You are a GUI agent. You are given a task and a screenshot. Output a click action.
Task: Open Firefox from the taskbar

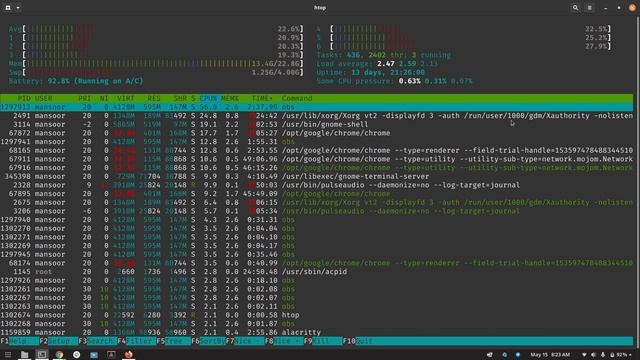pos(129,354)
